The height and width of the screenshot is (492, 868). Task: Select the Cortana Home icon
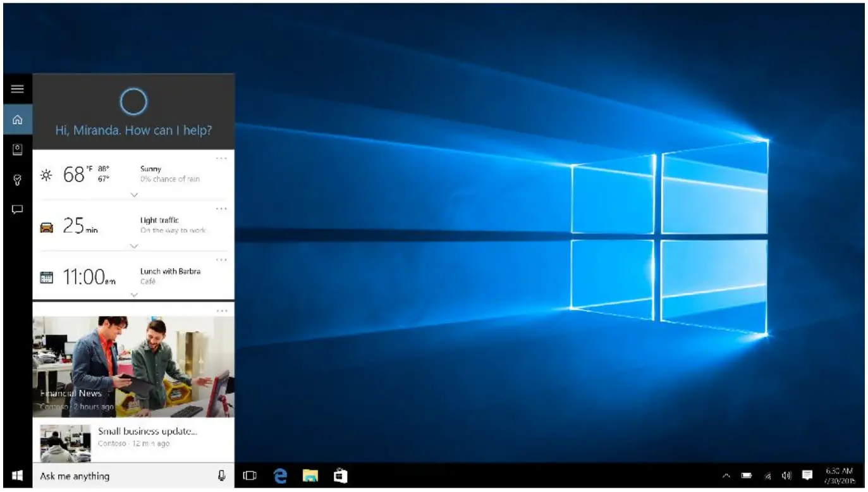click(18, 120)
